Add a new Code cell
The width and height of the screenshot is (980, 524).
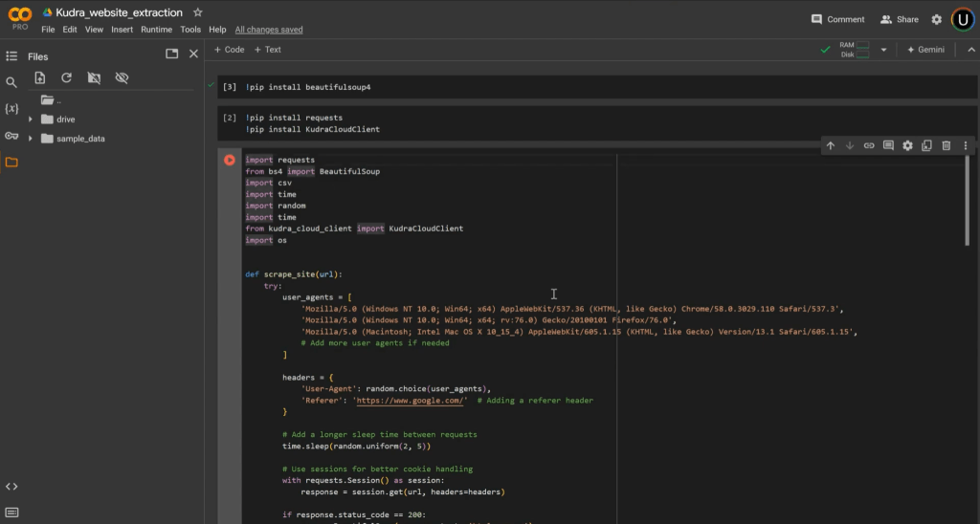230,50
